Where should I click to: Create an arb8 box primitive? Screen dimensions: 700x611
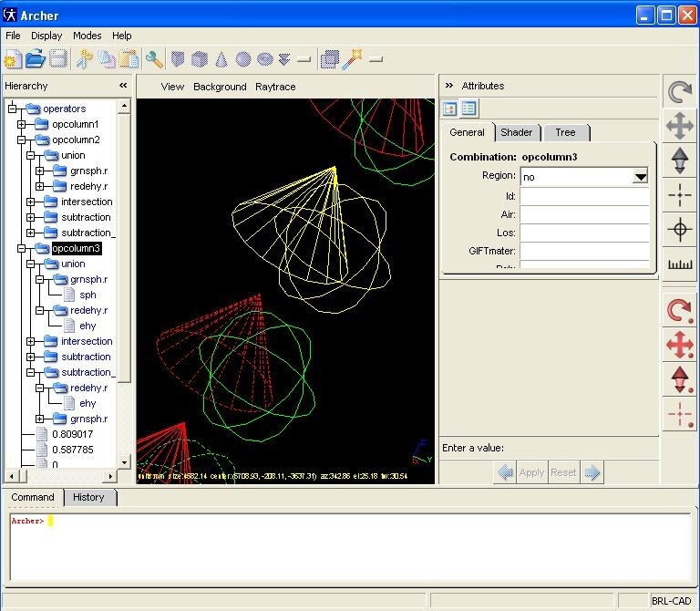(200, 59)
